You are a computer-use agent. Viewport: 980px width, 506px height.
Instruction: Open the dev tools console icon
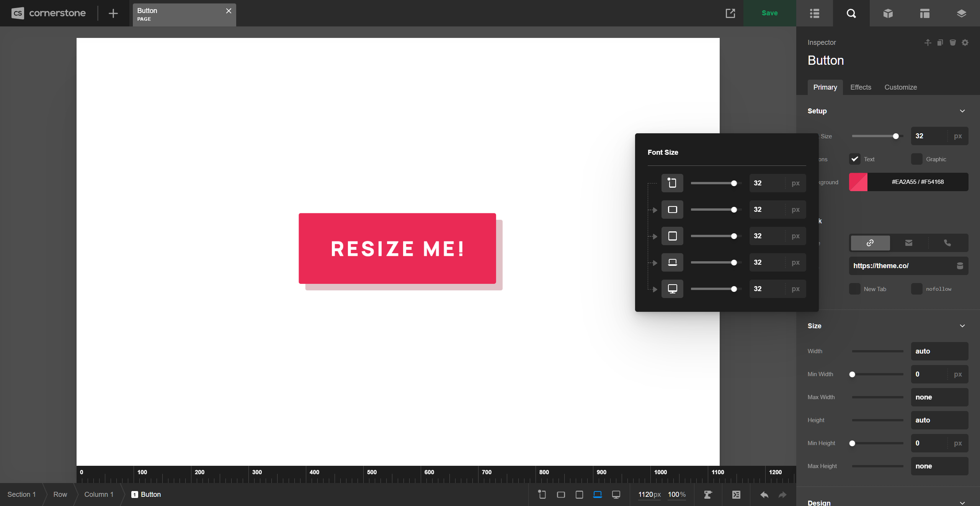click(736, 494)
